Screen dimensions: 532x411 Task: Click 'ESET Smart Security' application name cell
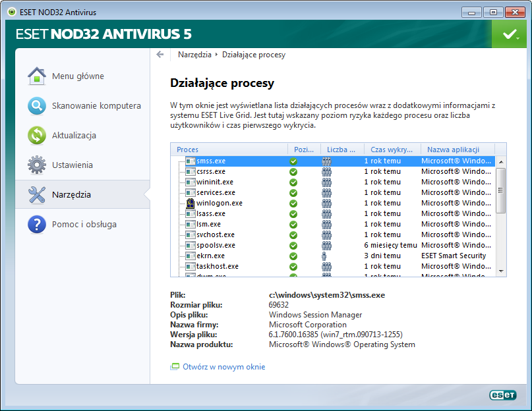454,256
